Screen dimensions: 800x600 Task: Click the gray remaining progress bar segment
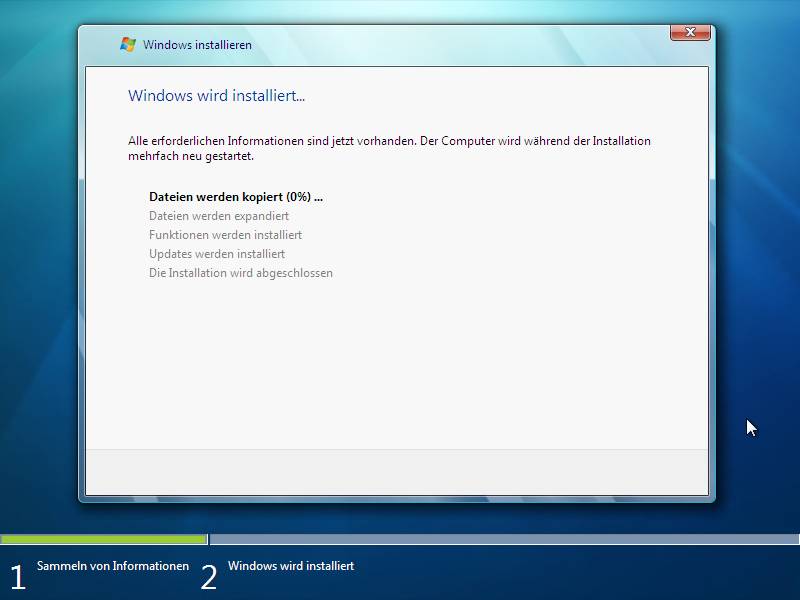(x=505, y=539)
